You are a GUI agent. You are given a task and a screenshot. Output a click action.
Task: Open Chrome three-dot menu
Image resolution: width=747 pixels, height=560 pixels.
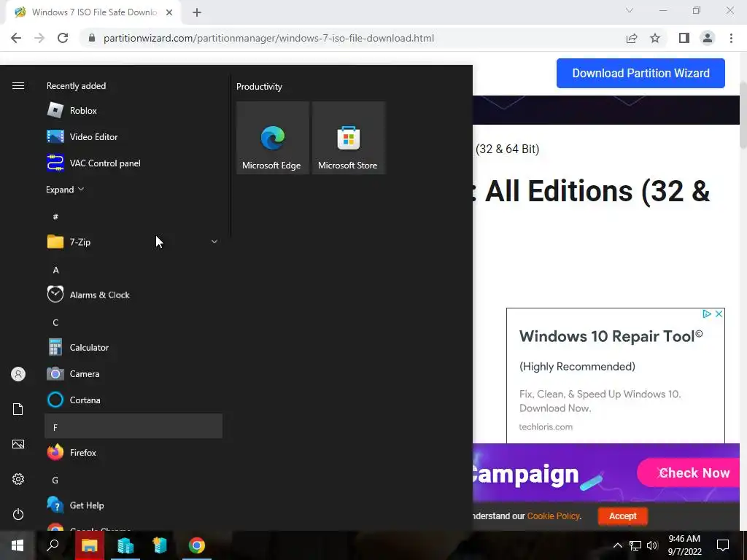[731, 38]
